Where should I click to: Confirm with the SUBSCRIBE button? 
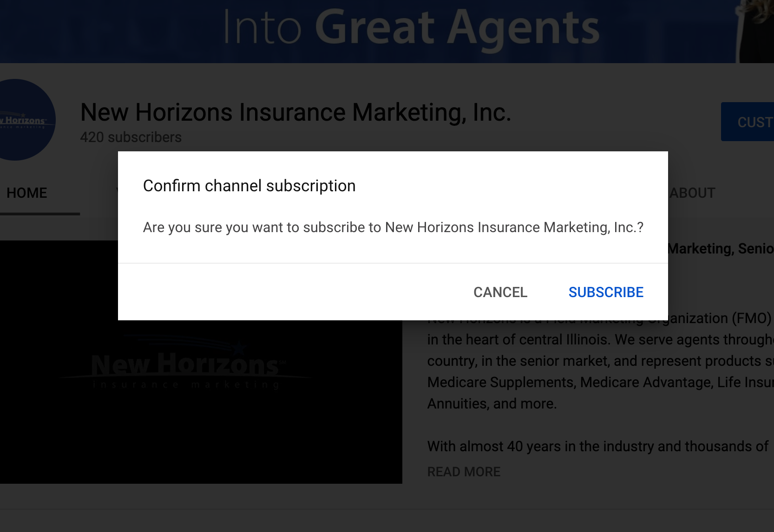[606, 292]
